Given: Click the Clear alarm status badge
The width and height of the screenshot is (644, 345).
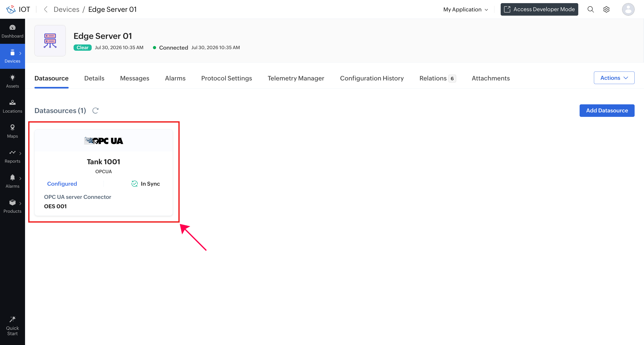Looking at the screenshot, I should coord(83,47).
